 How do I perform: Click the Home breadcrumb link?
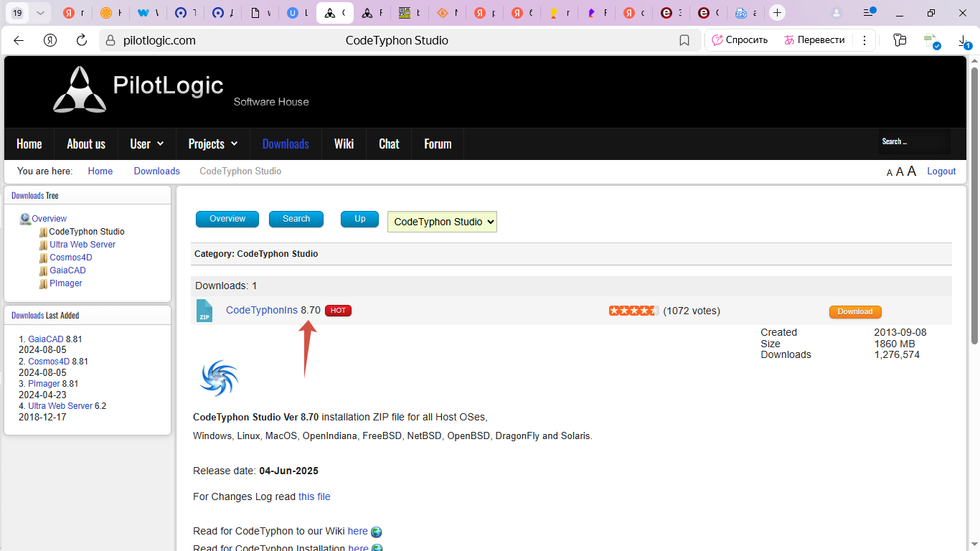pyautogui.click(x=100, y=171)
